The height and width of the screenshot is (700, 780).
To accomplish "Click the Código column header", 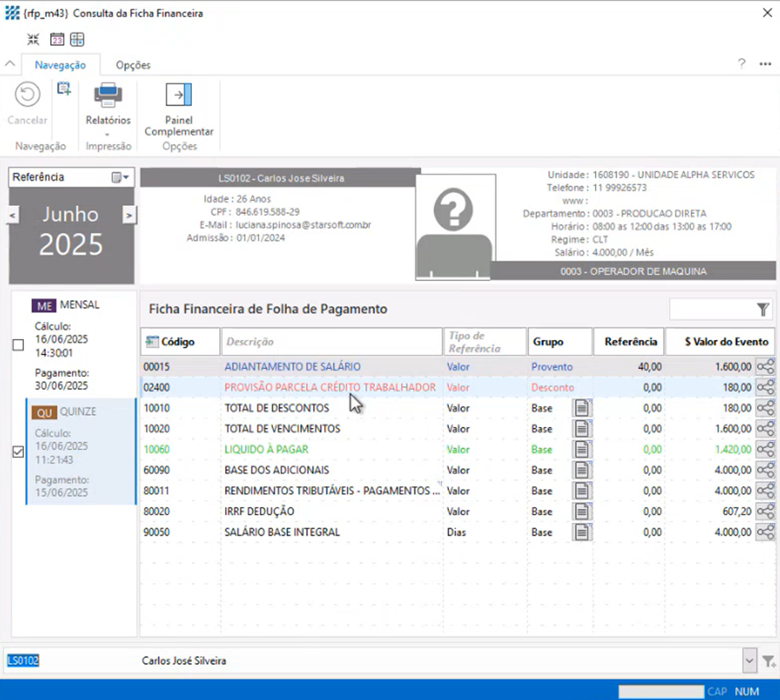I will (x=178, y=342).
